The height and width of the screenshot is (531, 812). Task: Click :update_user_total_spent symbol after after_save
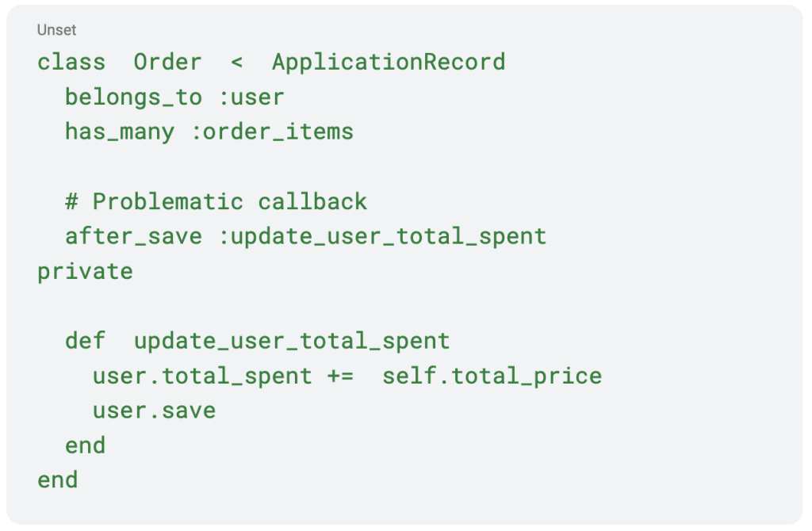coord(383,237)
